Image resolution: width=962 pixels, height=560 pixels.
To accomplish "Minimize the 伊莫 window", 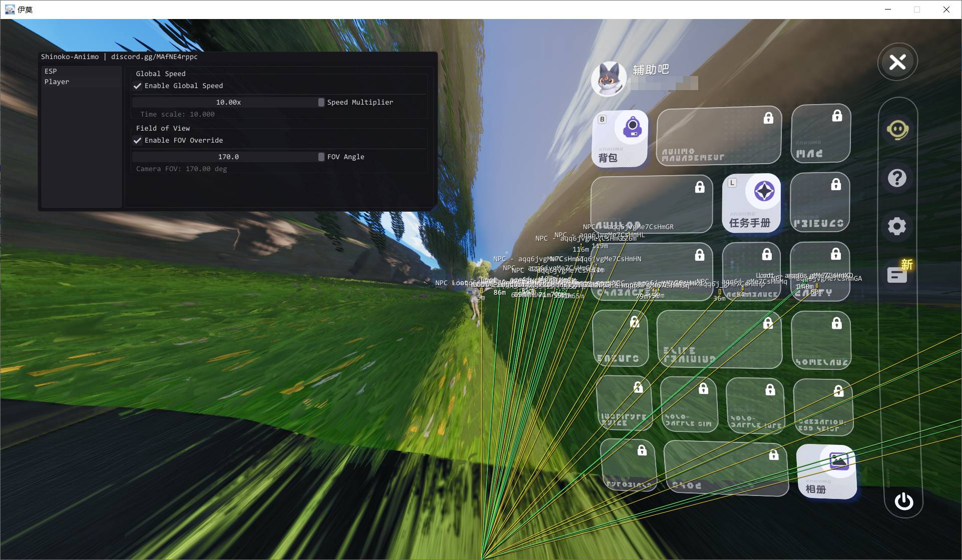I will click(888, 10).
